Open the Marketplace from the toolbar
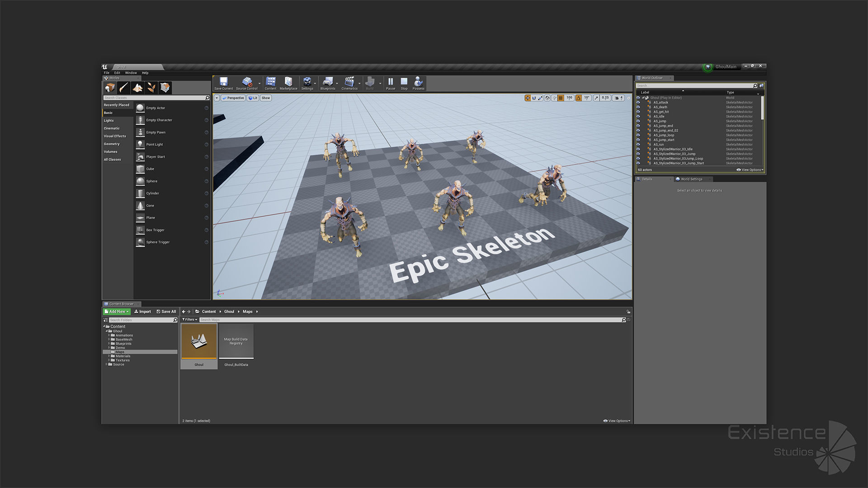Screen dimensions: 868x488 click(x=288, y=83)
